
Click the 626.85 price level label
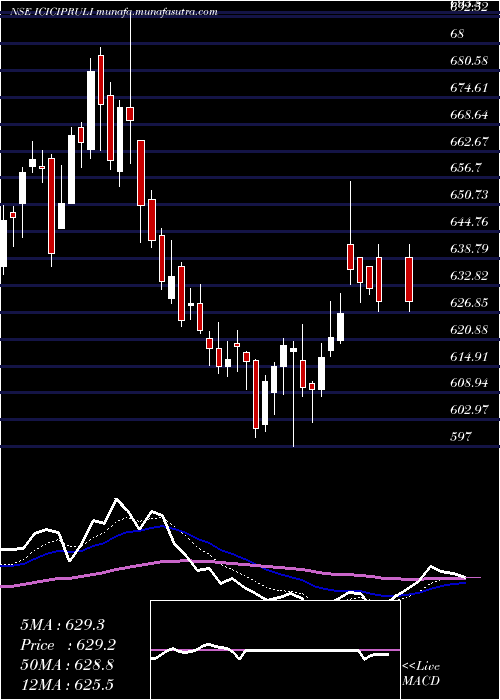(469, 302)
